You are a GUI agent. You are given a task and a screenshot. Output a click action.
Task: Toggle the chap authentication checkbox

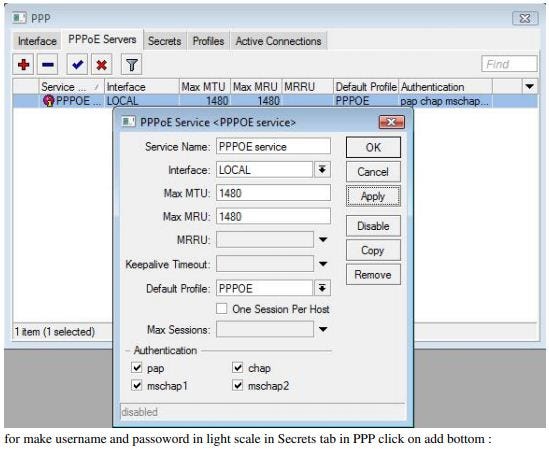237,368
